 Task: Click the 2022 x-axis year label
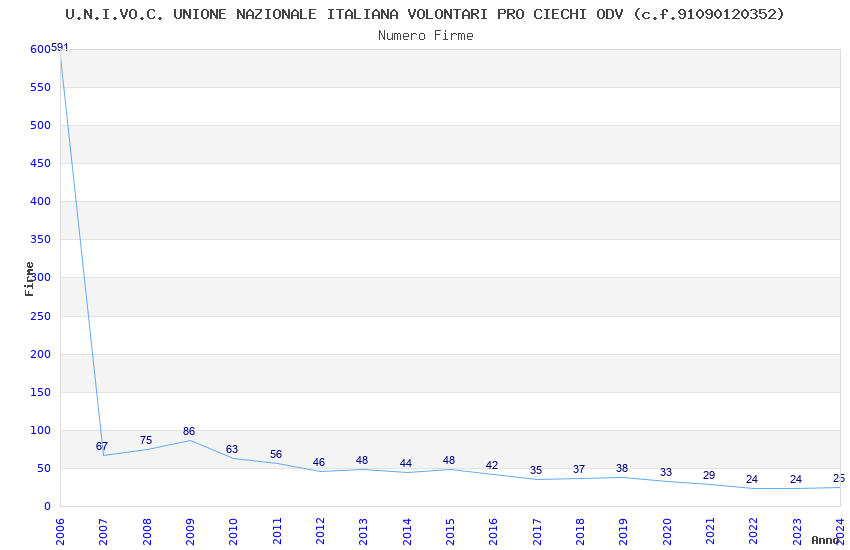[754, 531]
